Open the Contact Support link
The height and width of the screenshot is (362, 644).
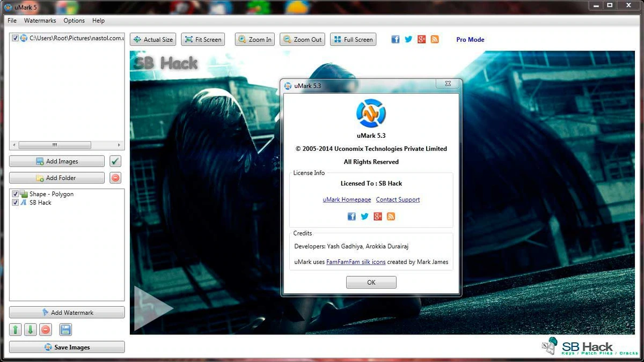click(x=398, y=200)
